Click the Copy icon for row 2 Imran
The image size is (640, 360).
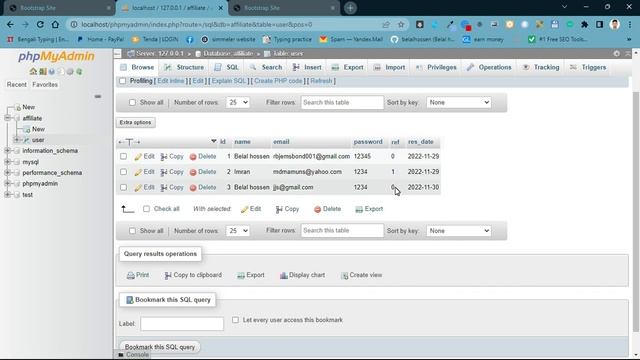coord(164,172)
